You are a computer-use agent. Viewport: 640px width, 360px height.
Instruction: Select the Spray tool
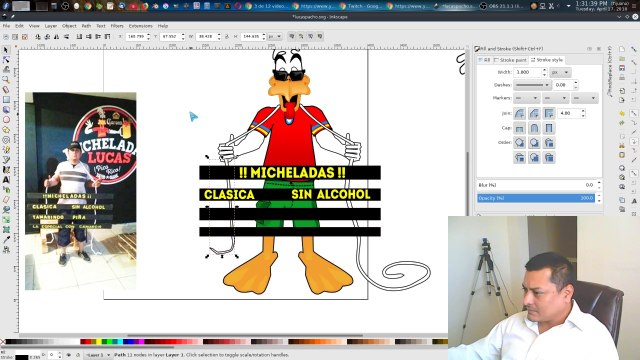pyautogui.click(x=6, y=189)
